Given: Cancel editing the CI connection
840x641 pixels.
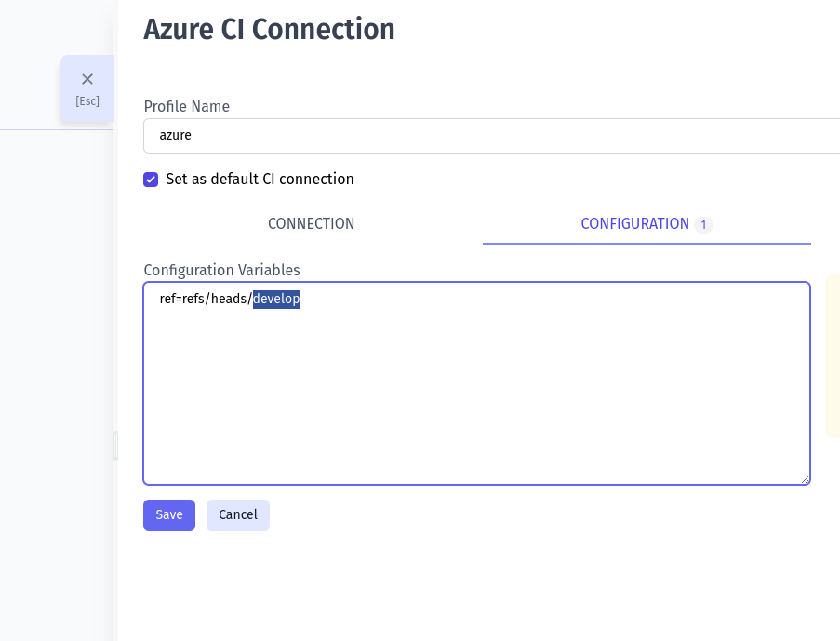Looking at the screenshot, I should [238, 515].
